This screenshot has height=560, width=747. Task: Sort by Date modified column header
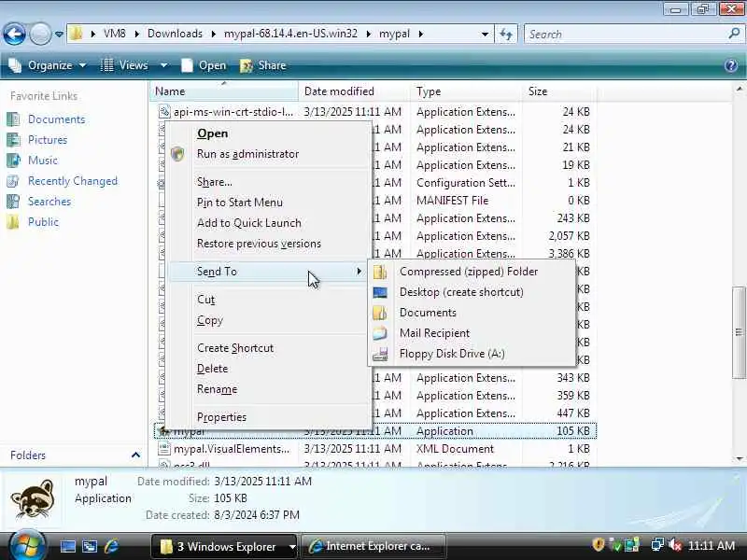click(x=355, y=91)
